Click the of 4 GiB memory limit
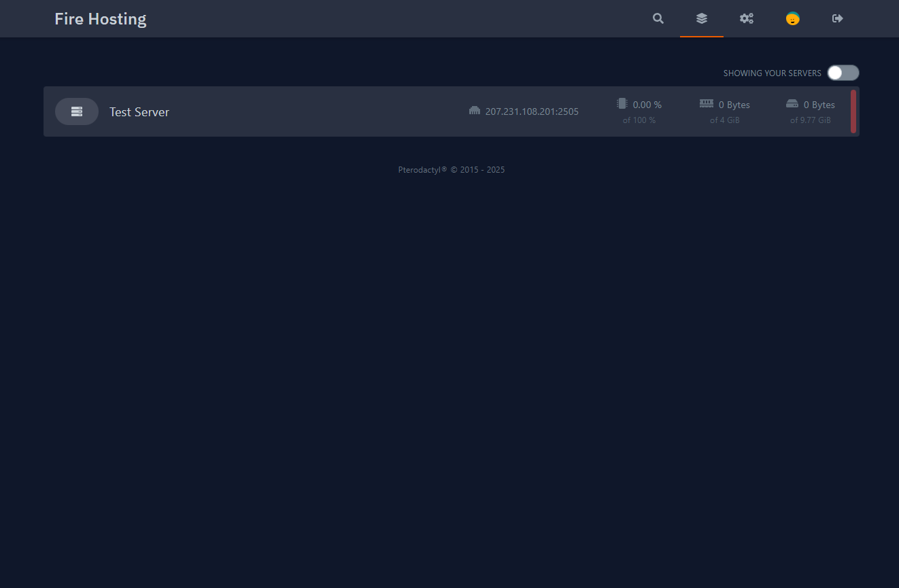 tap(725, 120)
